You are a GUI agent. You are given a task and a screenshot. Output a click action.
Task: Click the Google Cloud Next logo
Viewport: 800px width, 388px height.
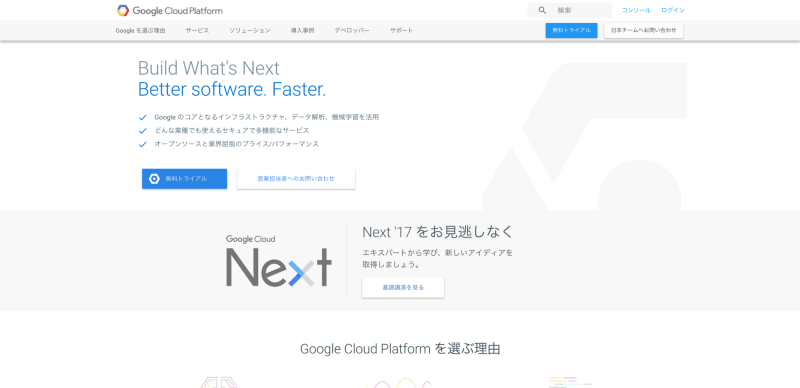point(279,260)
